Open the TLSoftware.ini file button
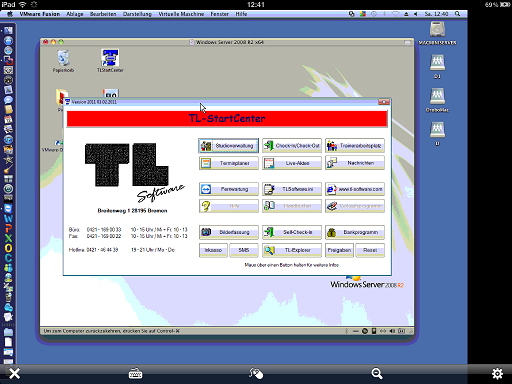Viewport: 512px width, 384px height. (292, 189)
